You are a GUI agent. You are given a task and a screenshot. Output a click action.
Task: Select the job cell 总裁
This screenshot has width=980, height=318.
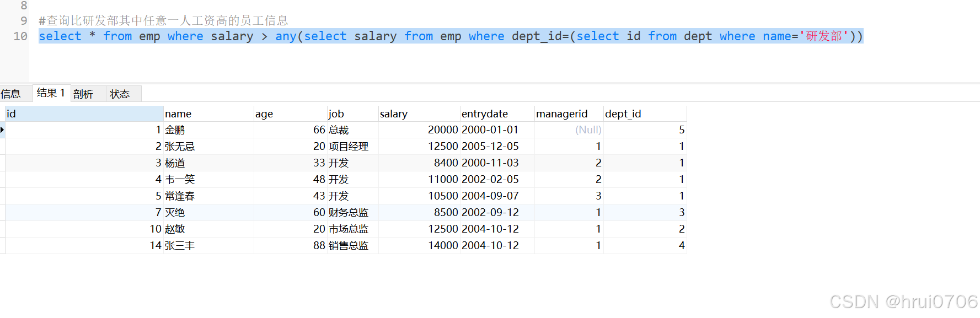tap(353, 130)
